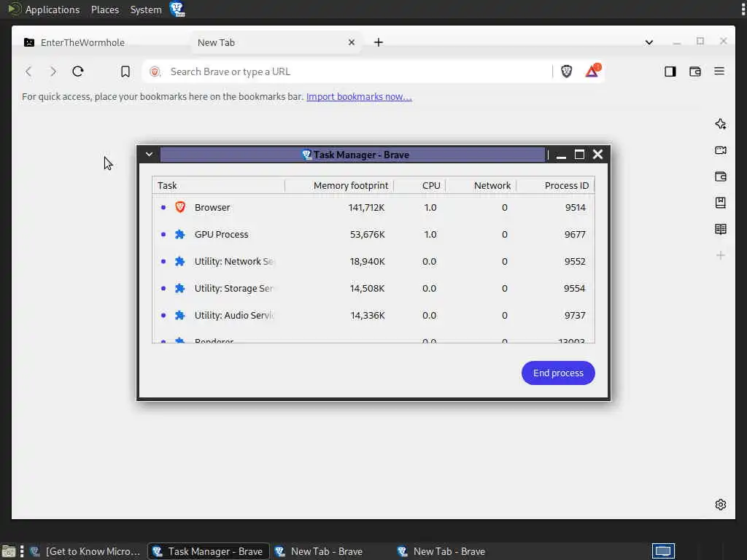Open a new tab with plus button
The height and width of the screenshot is (560, 747).
[379, 42]
